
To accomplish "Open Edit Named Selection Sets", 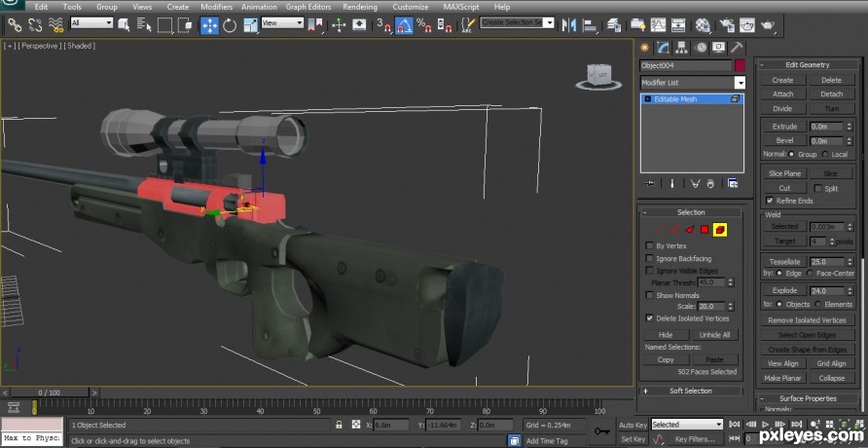I will tap(469, 25).
